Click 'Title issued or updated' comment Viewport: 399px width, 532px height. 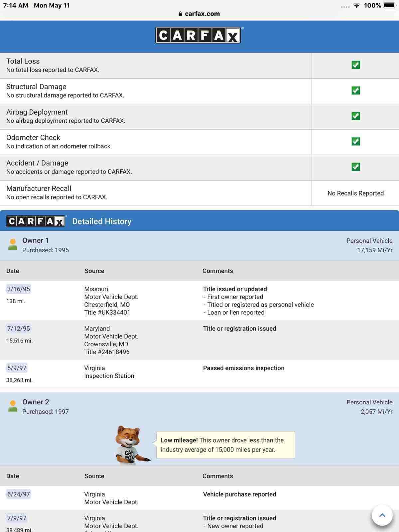click(235, 289)
